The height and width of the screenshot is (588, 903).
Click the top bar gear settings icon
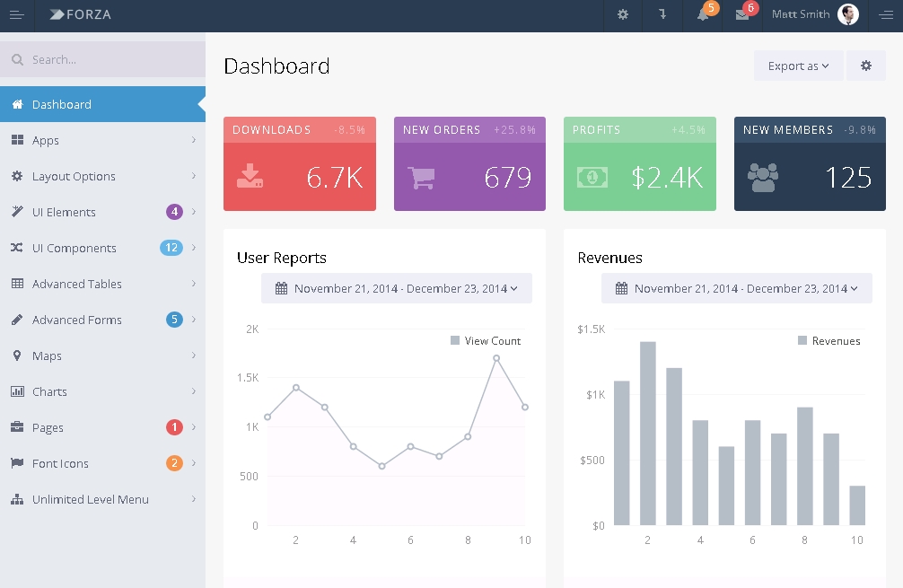pyautogui.click(x=623, y=14)
